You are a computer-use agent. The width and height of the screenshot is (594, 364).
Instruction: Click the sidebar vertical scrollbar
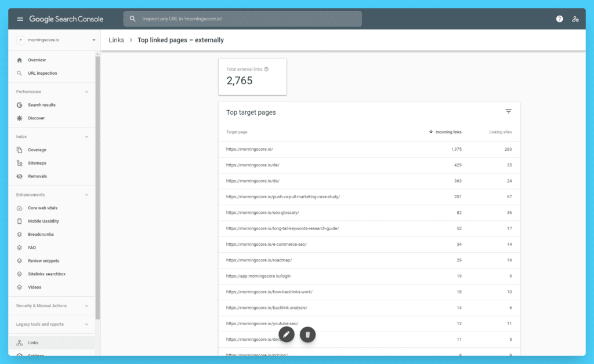pos(97,187)
